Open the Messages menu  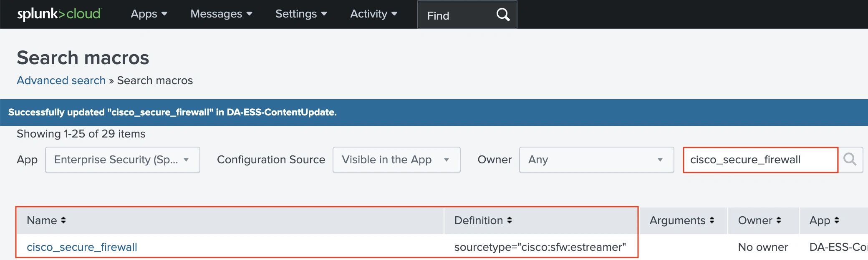tap(221, 14)
